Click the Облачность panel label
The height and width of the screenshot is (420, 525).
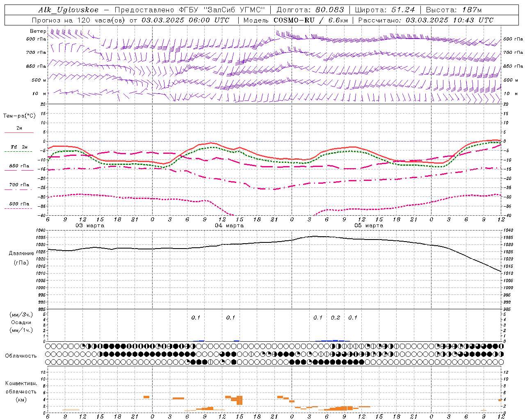coord(21,356)
